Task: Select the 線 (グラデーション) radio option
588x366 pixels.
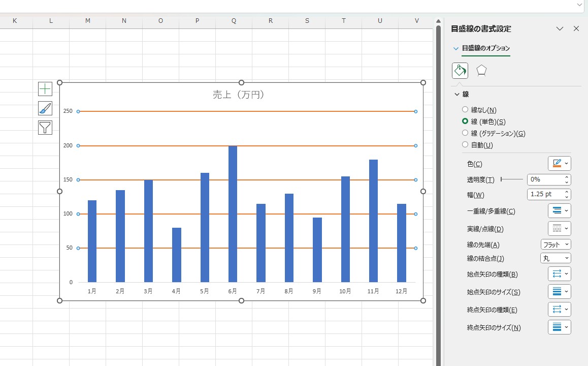Action: tap(465, 133)
